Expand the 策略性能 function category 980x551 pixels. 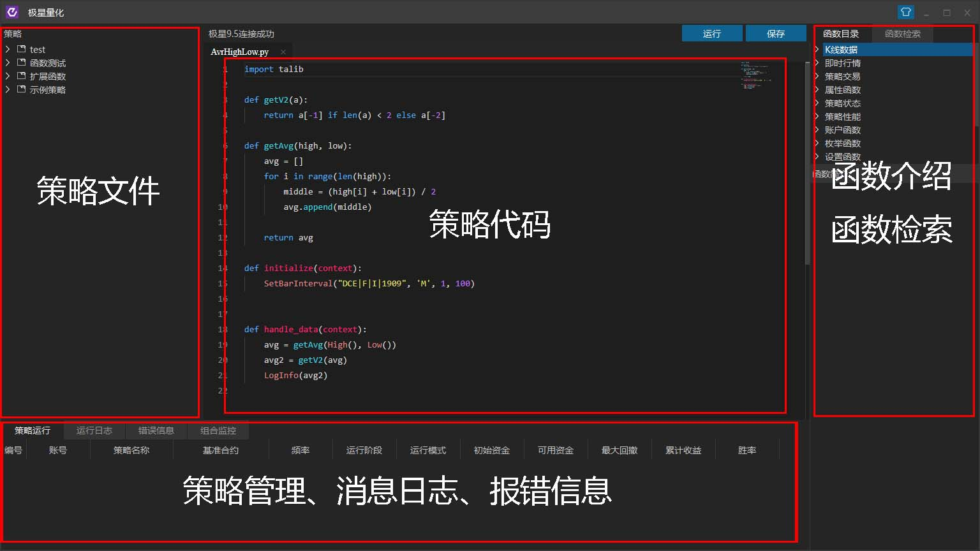coord(817,116)
